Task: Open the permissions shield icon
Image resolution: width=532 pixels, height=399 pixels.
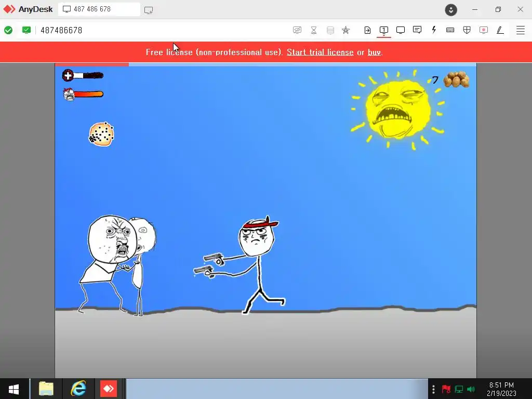Action: click(x=467, y=30)
